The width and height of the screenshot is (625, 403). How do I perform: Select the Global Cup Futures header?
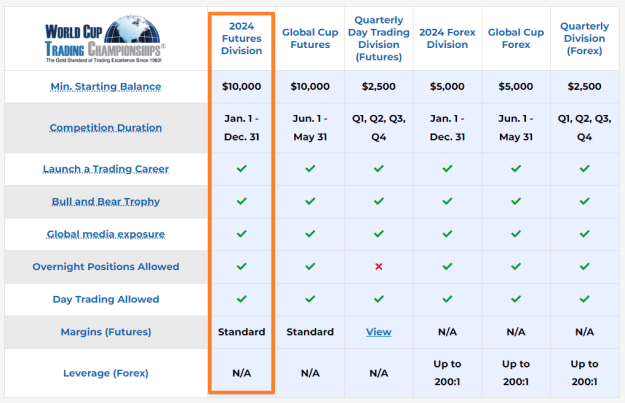tap(310, 39)
